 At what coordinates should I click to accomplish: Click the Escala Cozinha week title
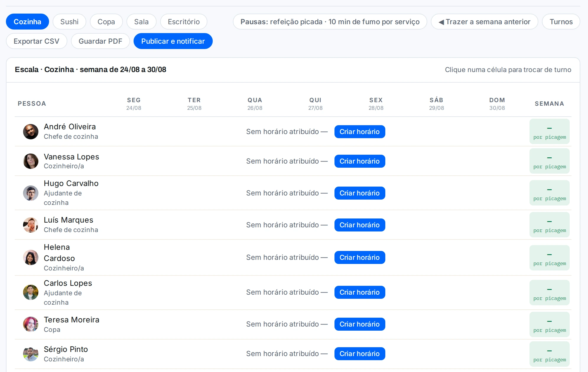pyautogui.click(x=90, y=69)
